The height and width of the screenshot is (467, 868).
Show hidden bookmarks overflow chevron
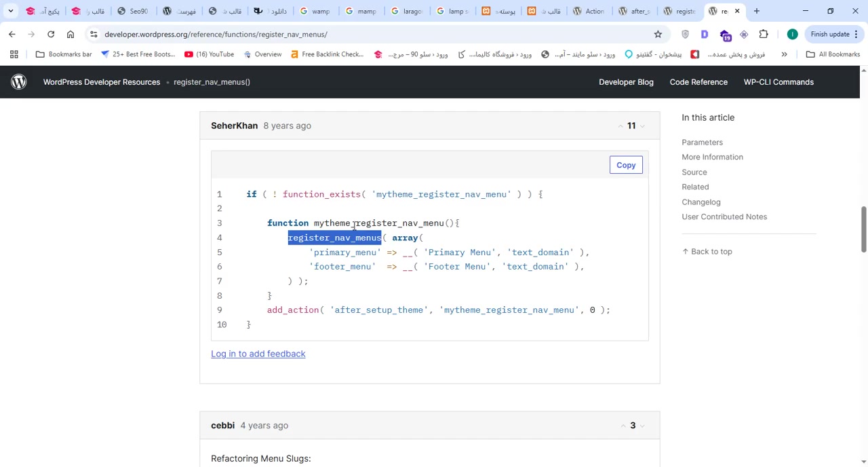click(x=784, y=54)
